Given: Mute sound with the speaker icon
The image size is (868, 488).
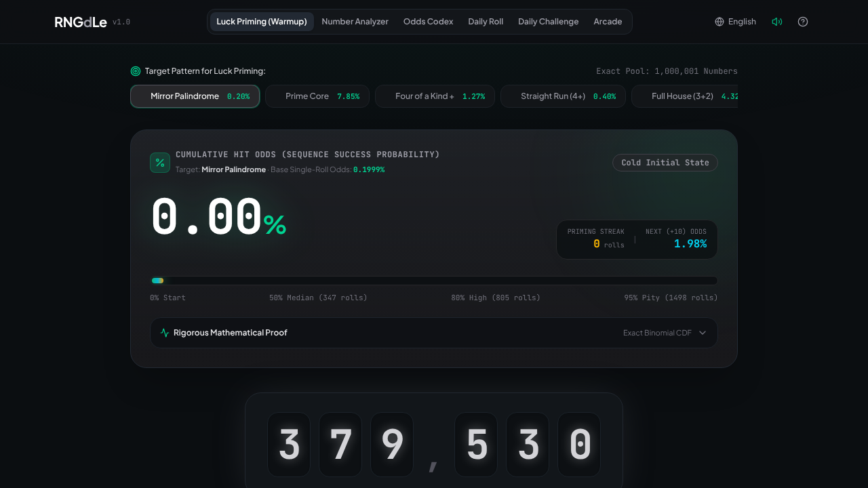Looking at the screenshot, I should pos(777,22).
